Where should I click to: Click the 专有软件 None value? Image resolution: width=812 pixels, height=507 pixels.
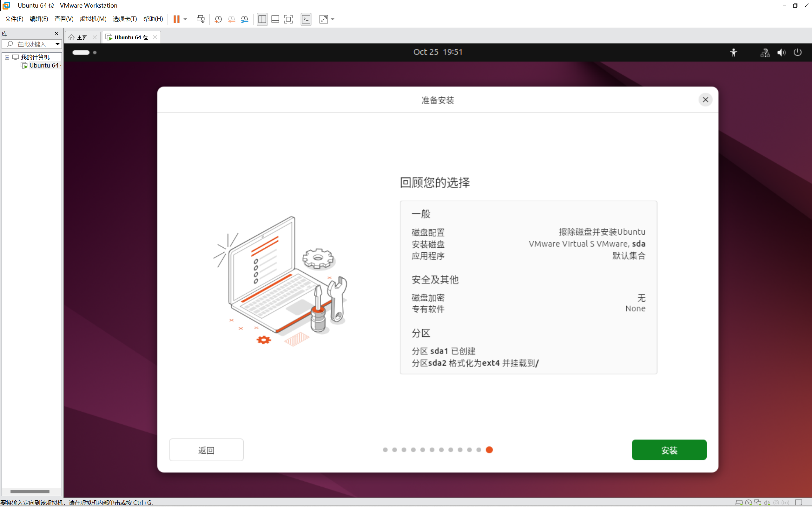click(635, 309)
